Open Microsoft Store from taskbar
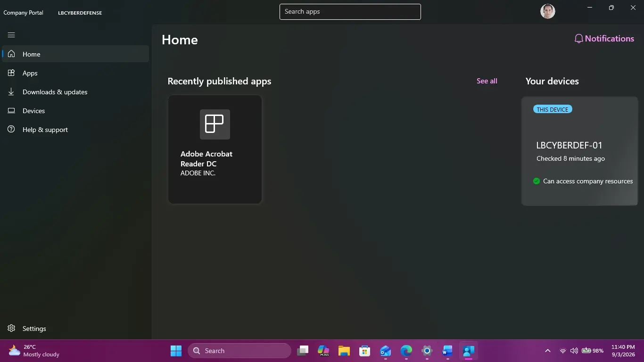 coord(364,351)
